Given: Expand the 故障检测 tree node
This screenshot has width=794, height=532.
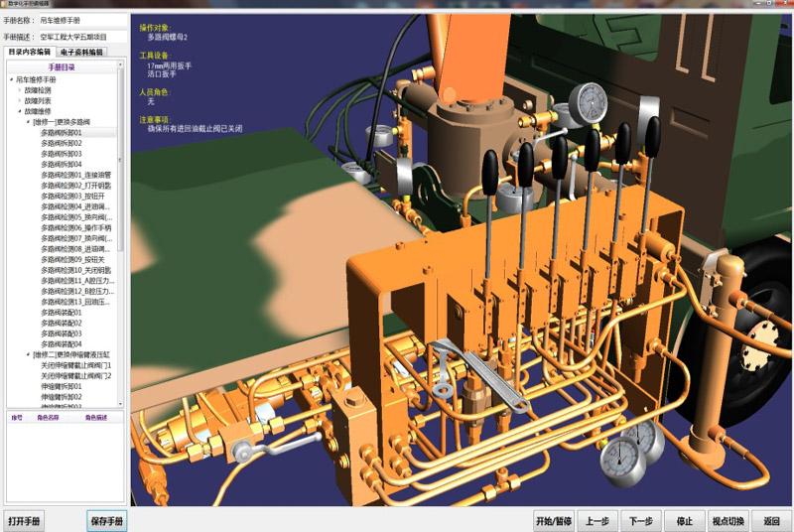Looking at the screenshot, I should click(19, 90).
